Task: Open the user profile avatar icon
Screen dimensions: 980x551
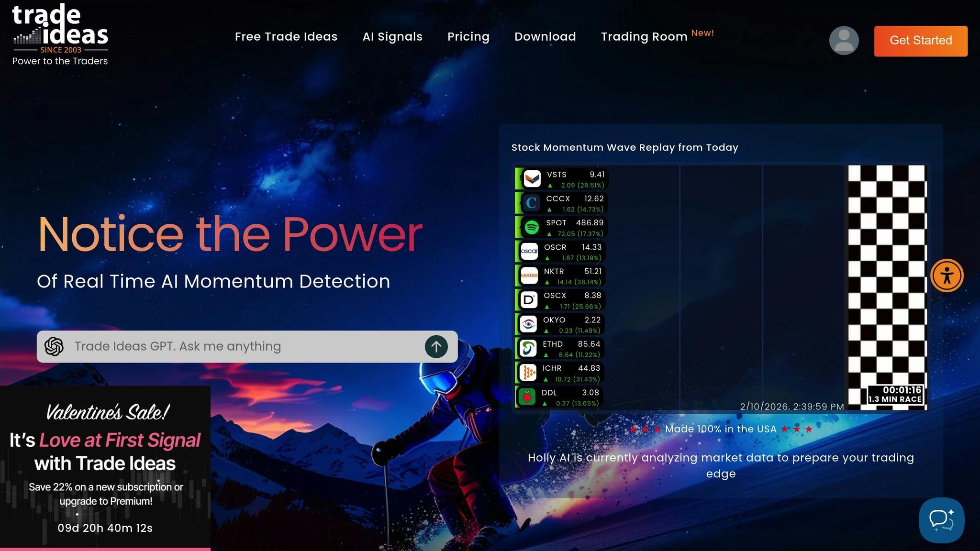Action: pos(844,41)
